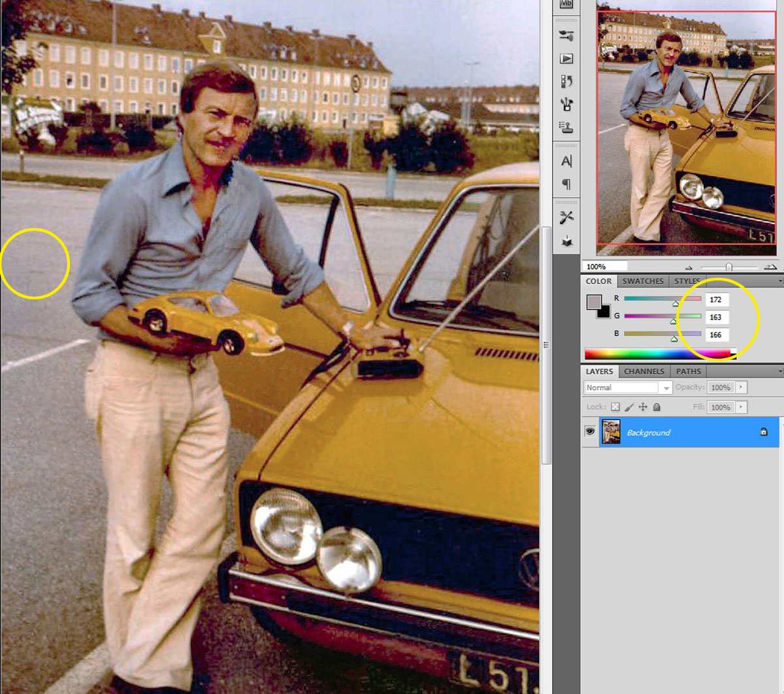The width and height of the screenshot is (784, 694).
Task: Toggle lock transparent pixels in Layers
Action: [615, 407]
